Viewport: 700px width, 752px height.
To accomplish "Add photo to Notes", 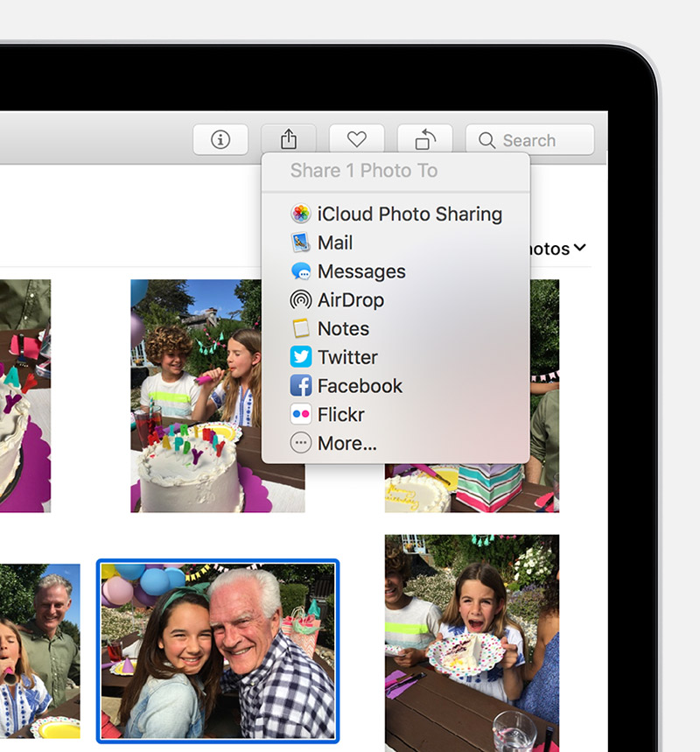I will coord(395,329).
